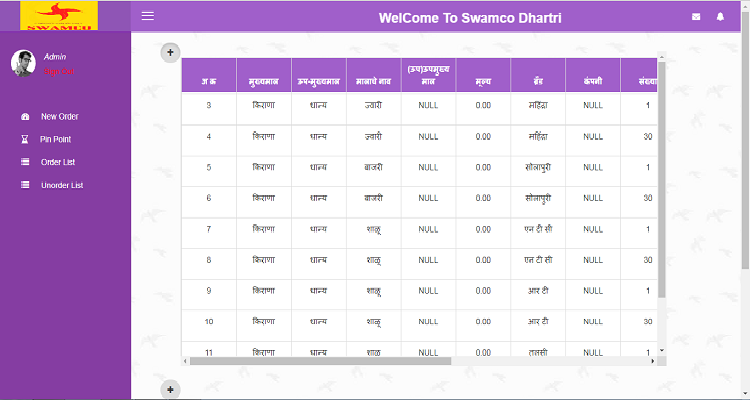
Task: Expand the plus button below the table
Action: (170, 389)
